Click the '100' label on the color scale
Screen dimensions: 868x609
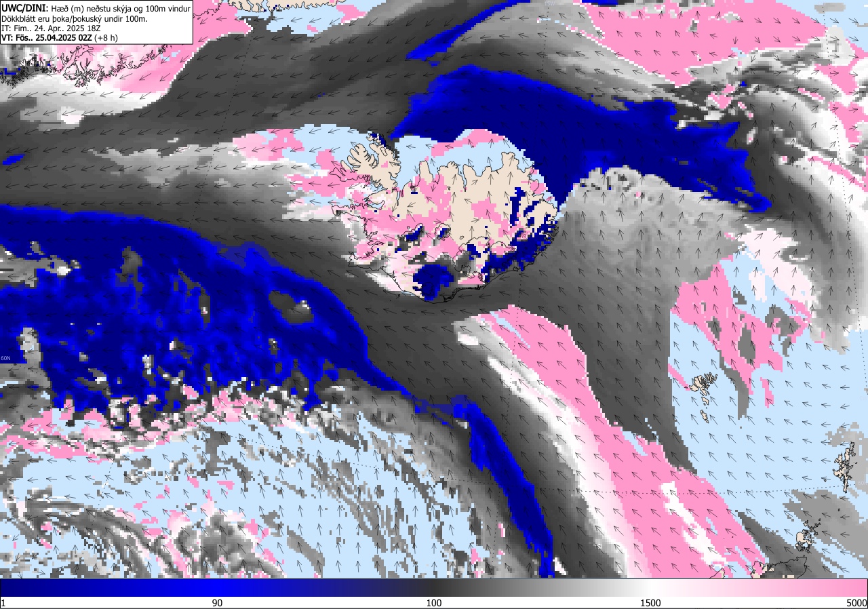434,603
